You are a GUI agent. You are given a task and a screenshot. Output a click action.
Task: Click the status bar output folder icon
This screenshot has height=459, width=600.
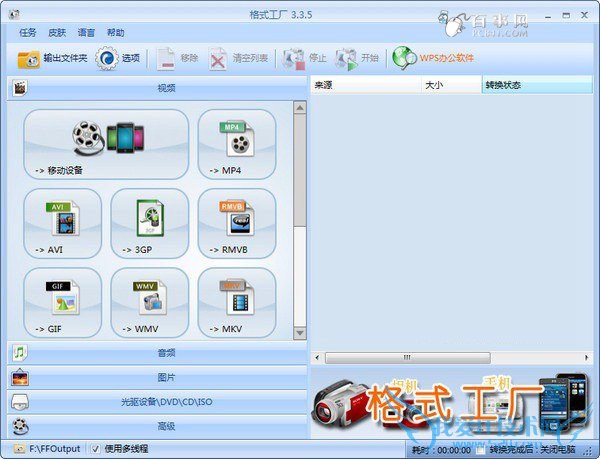[19, 449]
